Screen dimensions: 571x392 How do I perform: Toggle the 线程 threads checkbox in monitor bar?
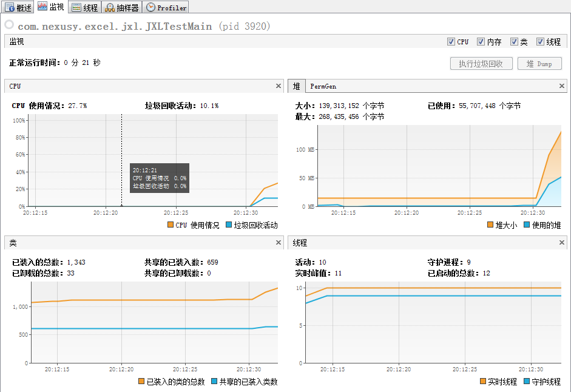pyautogui.click(x=540, y=41)
